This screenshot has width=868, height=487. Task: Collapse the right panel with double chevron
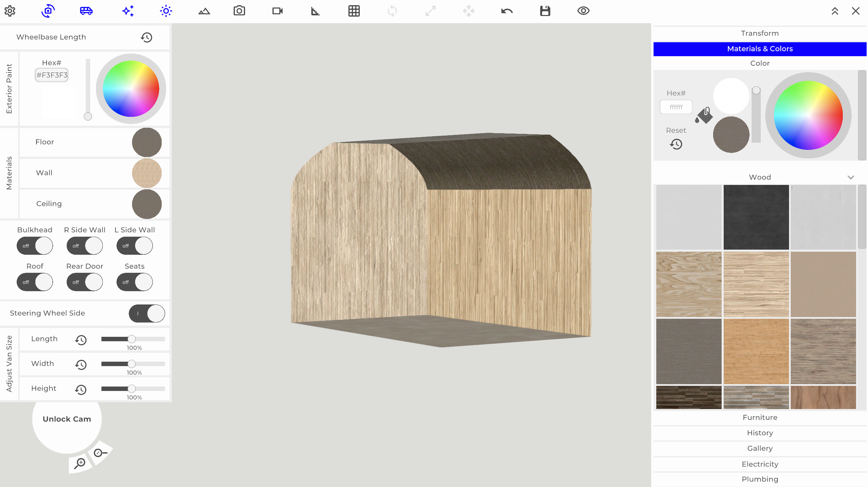click(x=835, y=11)
